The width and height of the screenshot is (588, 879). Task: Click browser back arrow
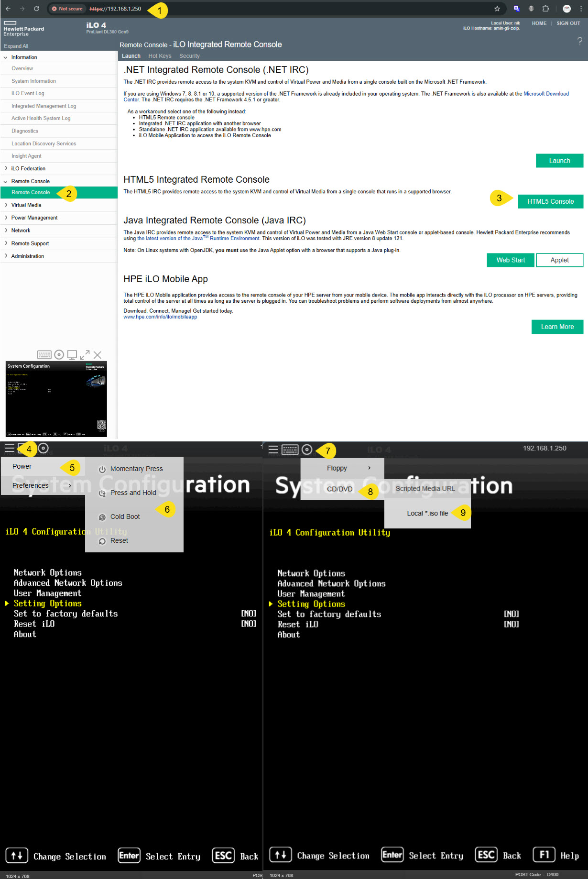pos(8,9)
